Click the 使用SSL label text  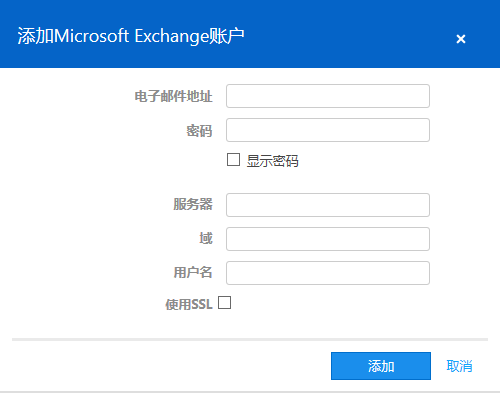[x=189, y=304]
